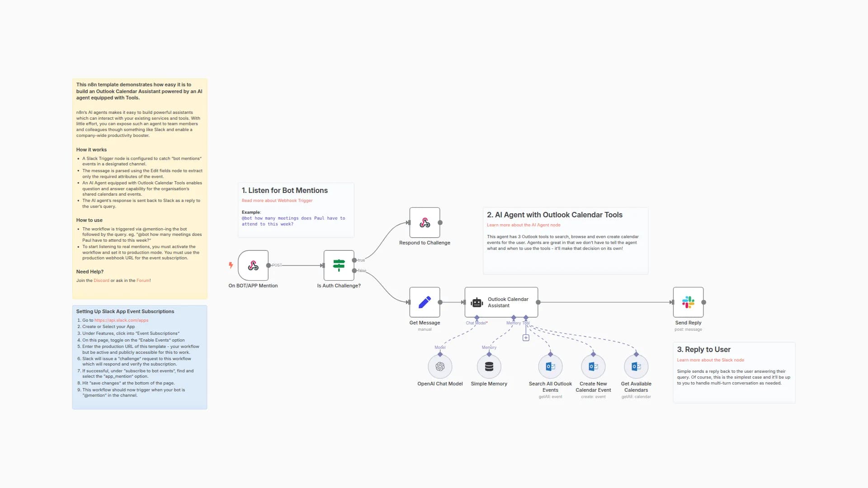Click output connector of Respond to Challenge node
Screen dimensions: 868x488
point(440,223)
